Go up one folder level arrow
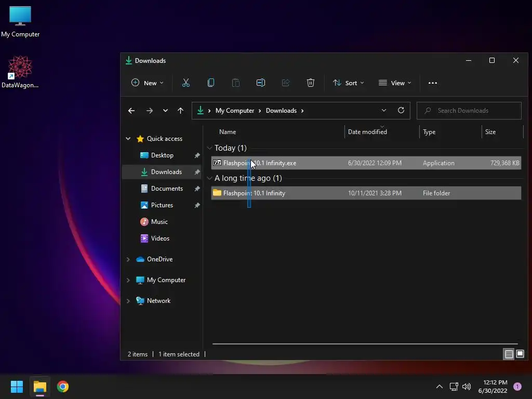This screenshot has width=532, height=399. 180,111
